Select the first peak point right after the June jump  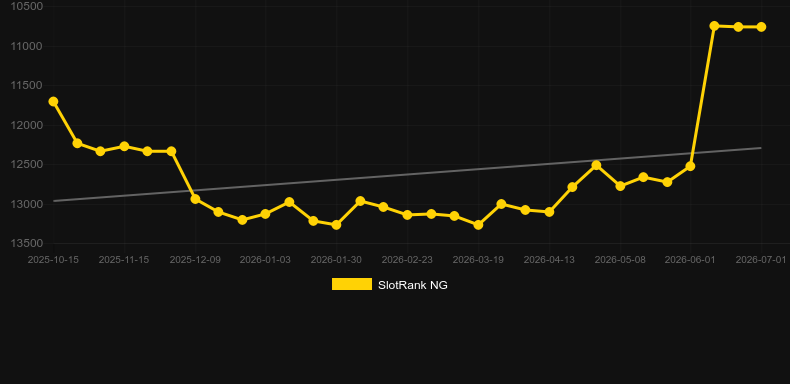tap(714, 26)
